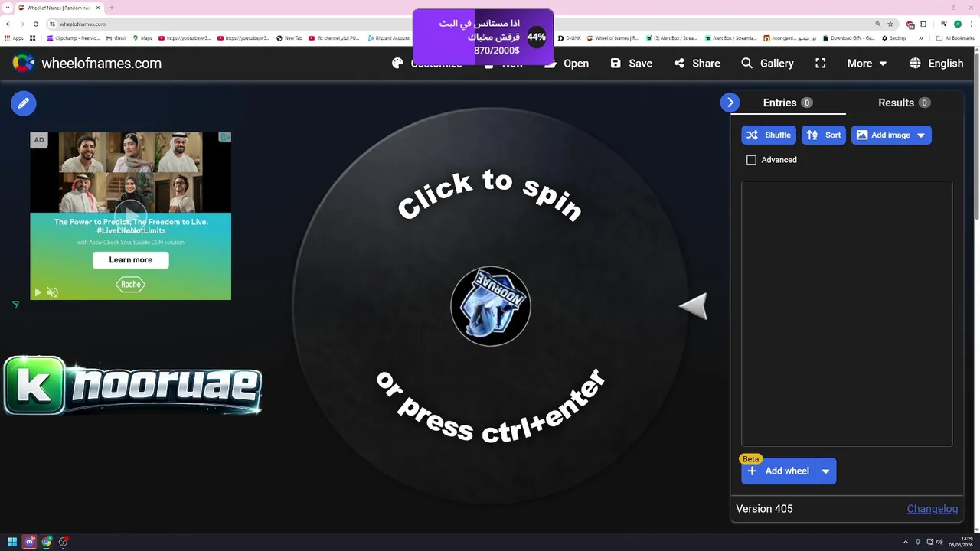Change language via the English globe button

(x=936, y=64)
